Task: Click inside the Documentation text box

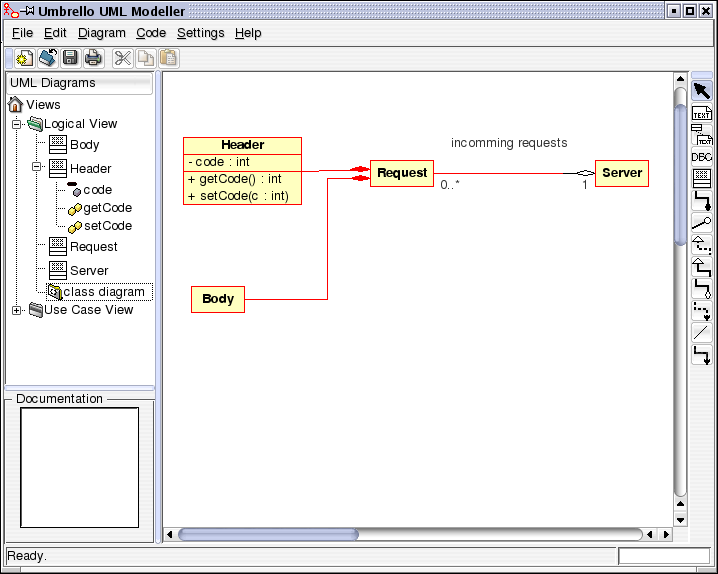Action: tap(80, 467)
